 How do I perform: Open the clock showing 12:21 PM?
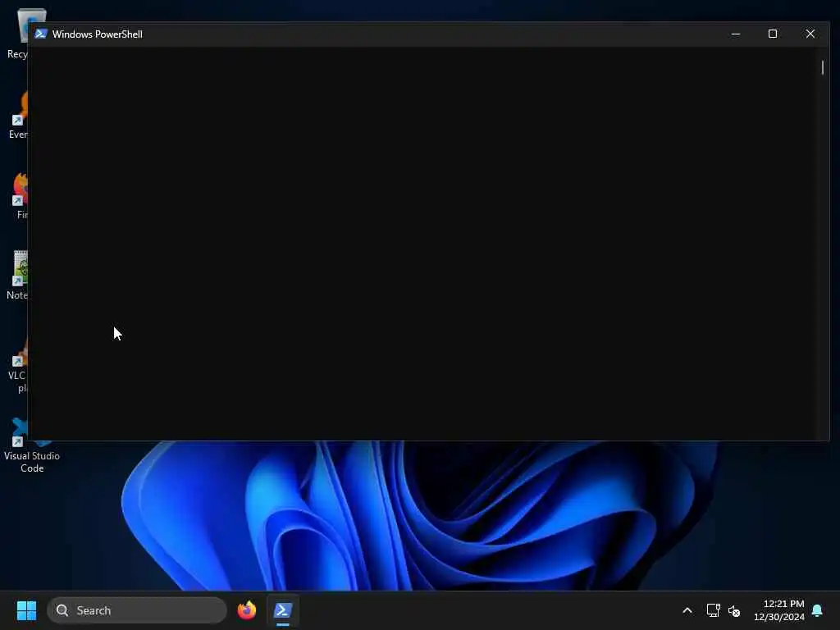point(779,610)
